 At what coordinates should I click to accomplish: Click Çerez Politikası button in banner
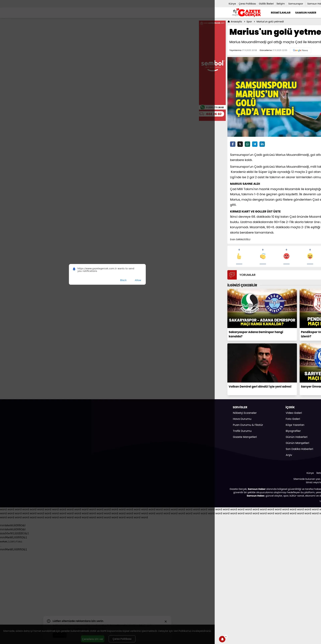(x=122, y=639)
